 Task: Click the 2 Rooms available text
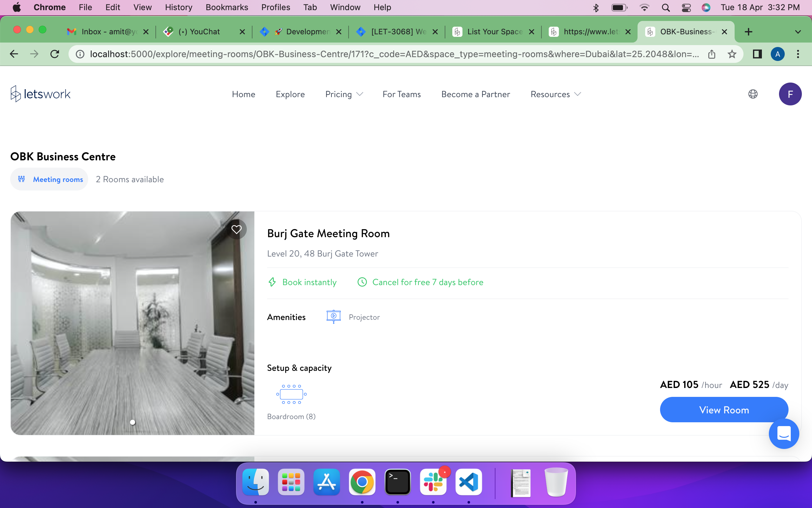click(130, 179)
